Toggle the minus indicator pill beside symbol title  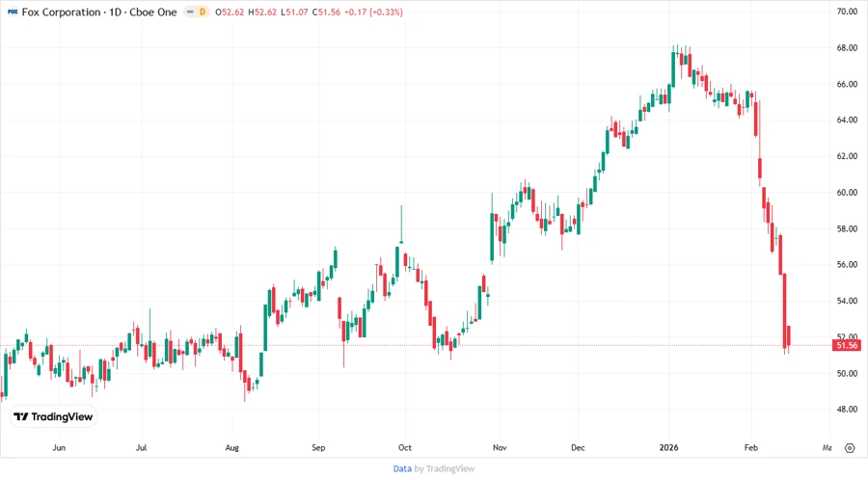tap(190, 12)
